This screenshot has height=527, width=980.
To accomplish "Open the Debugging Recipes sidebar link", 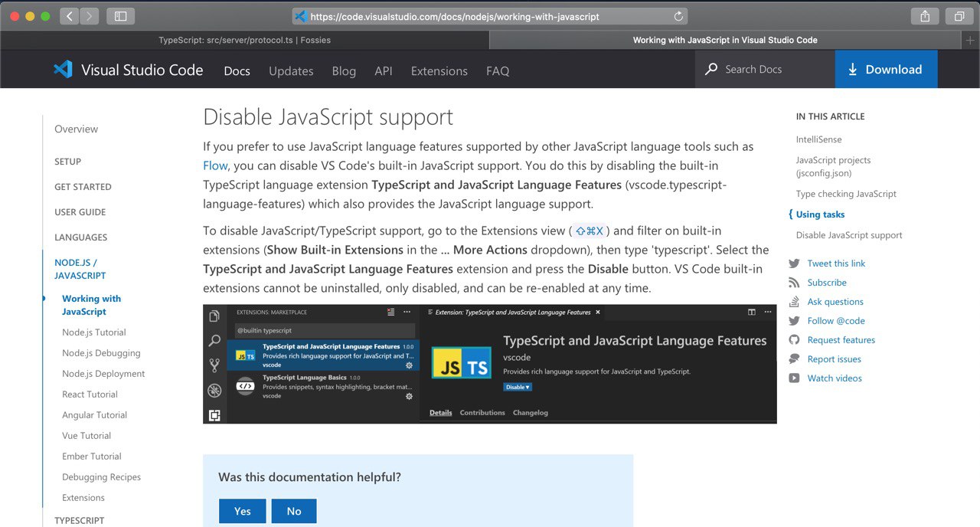I will tap(101, 477).
